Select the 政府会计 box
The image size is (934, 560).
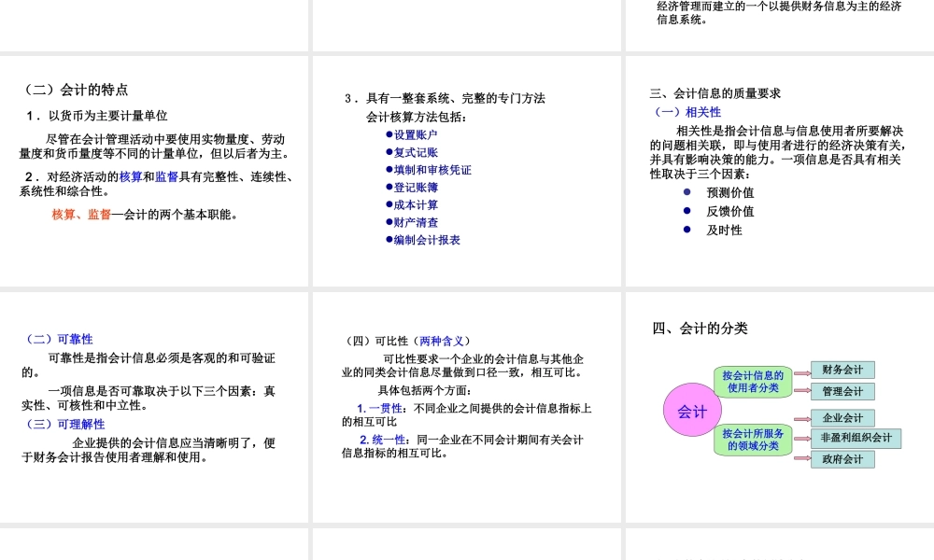844,459
